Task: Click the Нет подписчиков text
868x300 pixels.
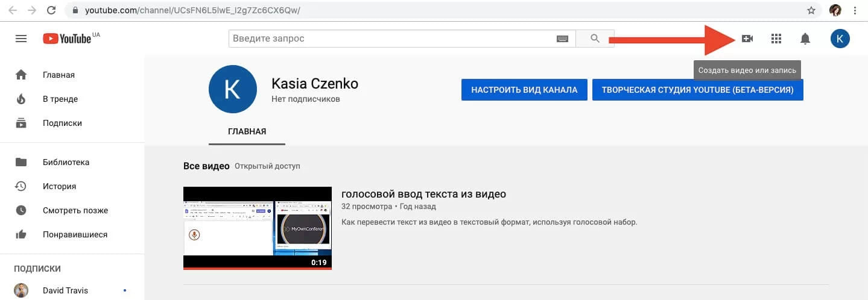Action: coord(306,99)
